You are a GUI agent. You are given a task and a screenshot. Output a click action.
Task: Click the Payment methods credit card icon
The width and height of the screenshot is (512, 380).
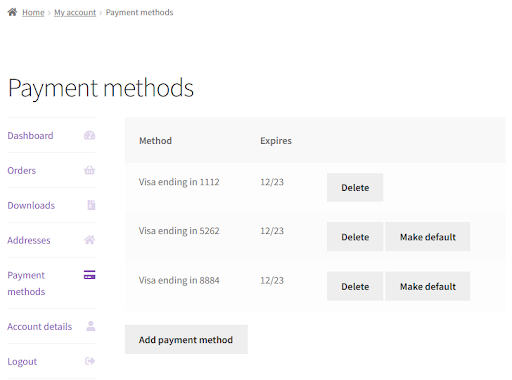(x=89, y=275)
